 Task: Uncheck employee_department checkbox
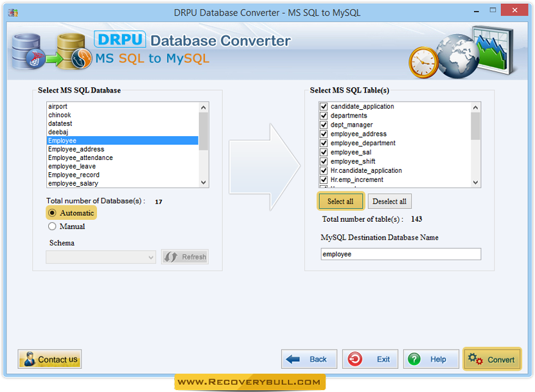point(324,143)
